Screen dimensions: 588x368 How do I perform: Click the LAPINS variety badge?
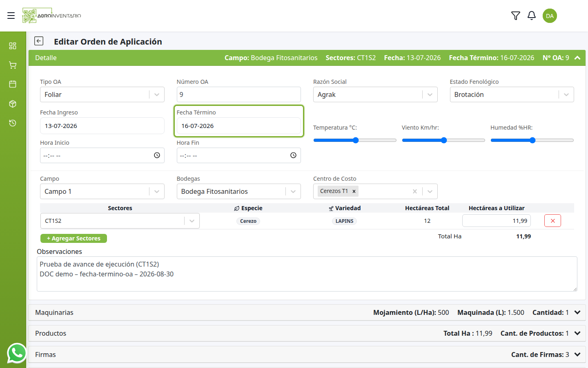coord(344,221)
